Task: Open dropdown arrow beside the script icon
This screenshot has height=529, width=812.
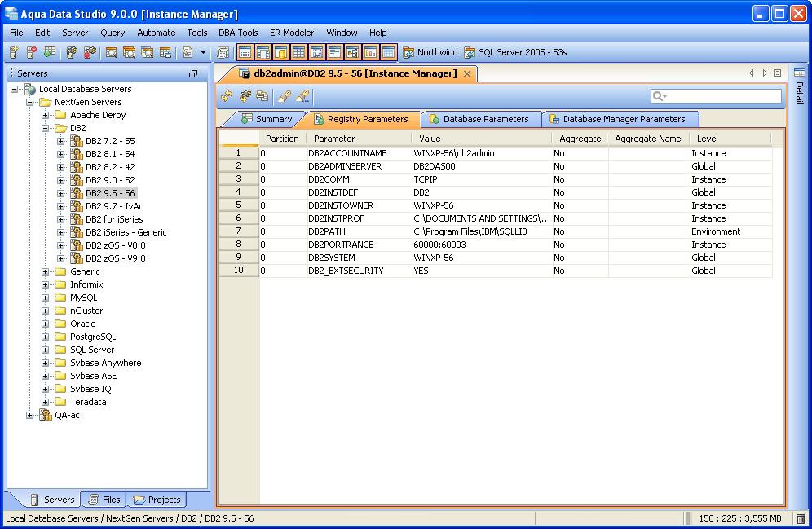Action: 203,52
